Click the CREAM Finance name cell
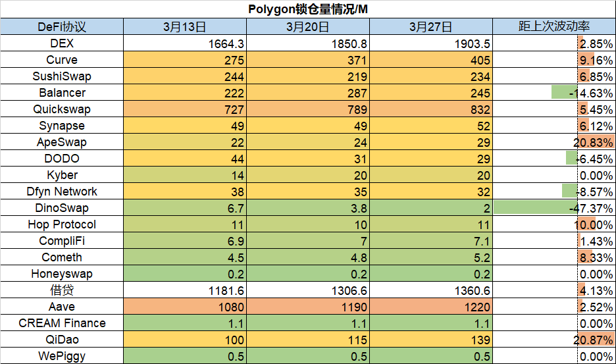616x364 pixels. 62,323
